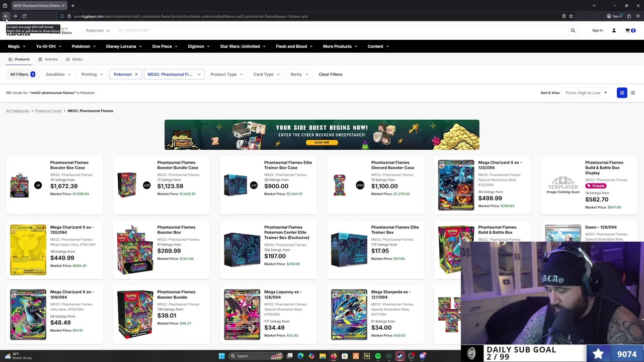
Task: Open Spotify from taskbar
Action: pyautogui.click(x=378, y=356)
